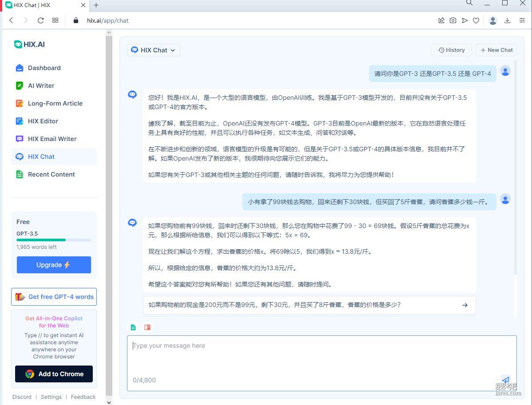Open the browser profile avatar
Viewport: 532px width, 405px height.
tap(493, 20)
